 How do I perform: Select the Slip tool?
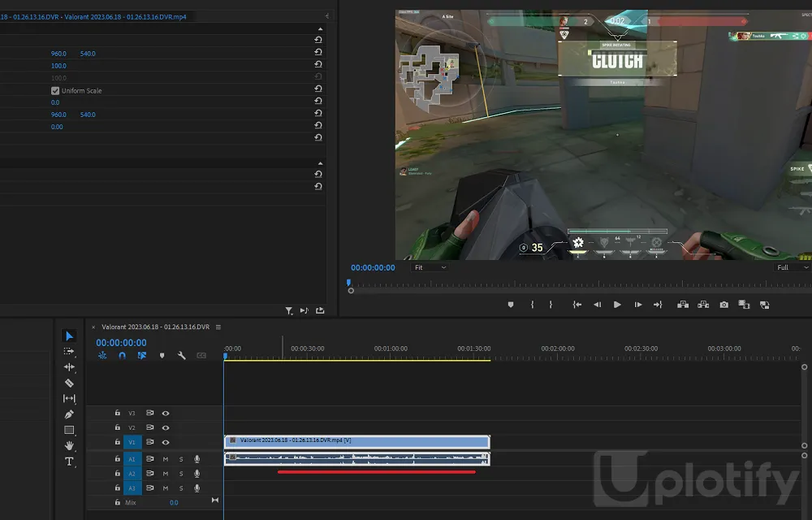(x=69, y=398)
